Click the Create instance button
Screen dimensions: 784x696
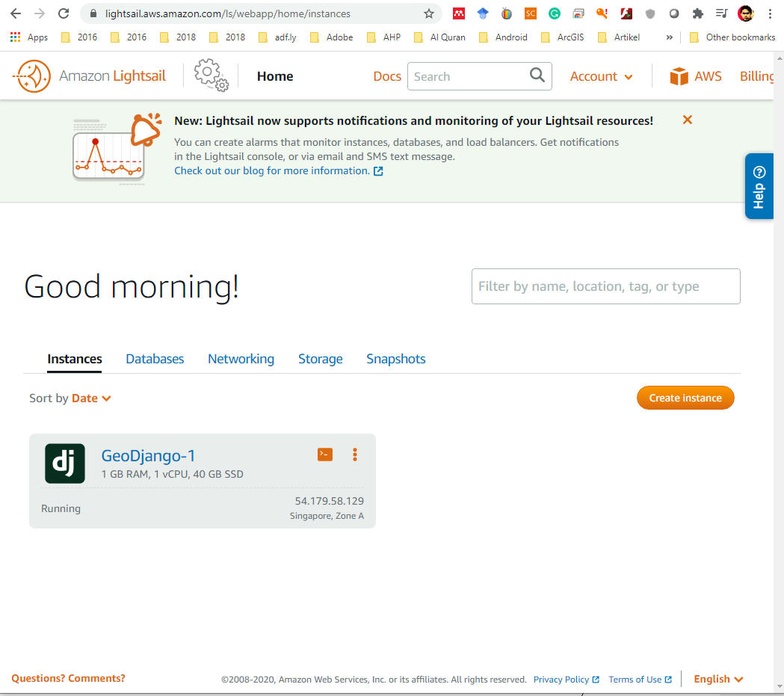click(x=685, y=398)
